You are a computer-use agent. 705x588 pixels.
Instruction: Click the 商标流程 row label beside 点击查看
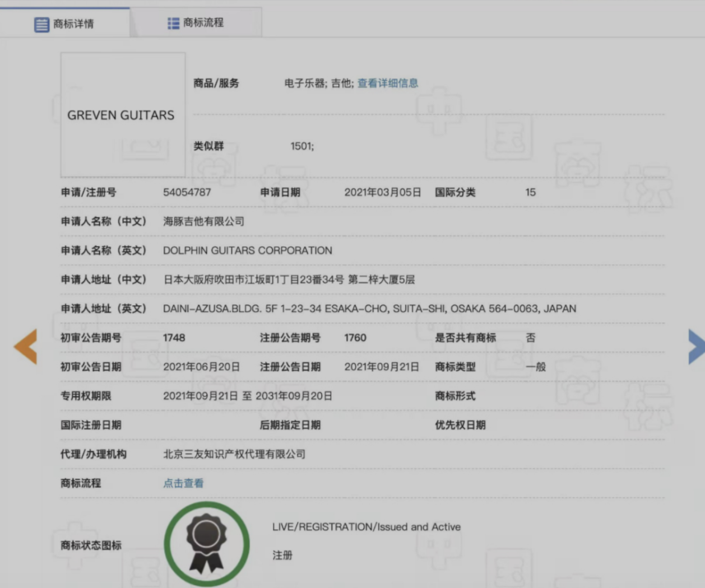click(81, 483)
